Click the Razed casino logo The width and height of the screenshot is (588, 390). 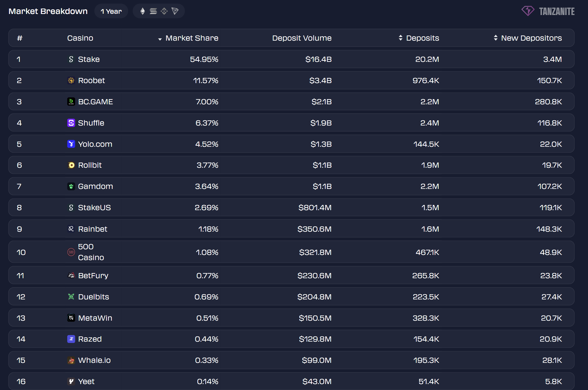coord(71,339)
